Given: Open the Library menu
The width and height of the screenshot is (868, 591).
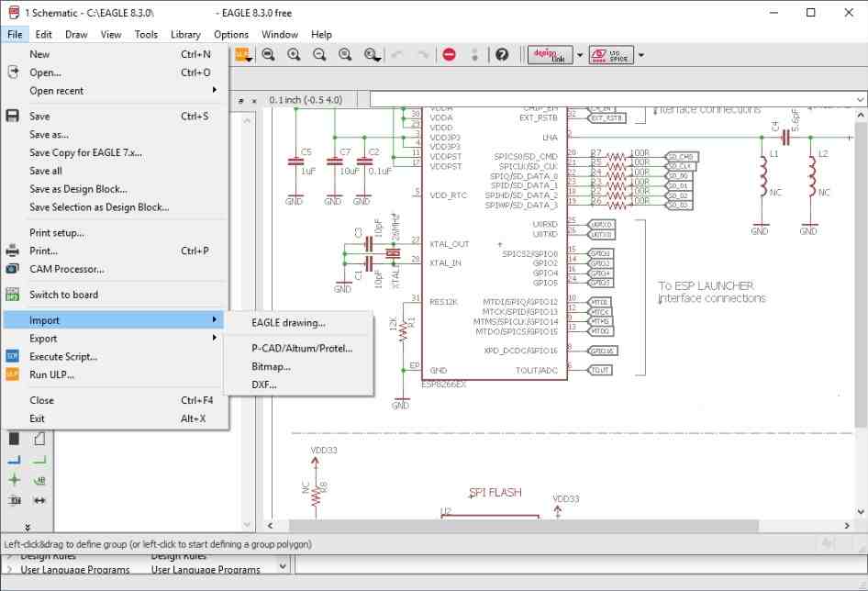Looking at the screenshot, I should [x=185, y=34].
